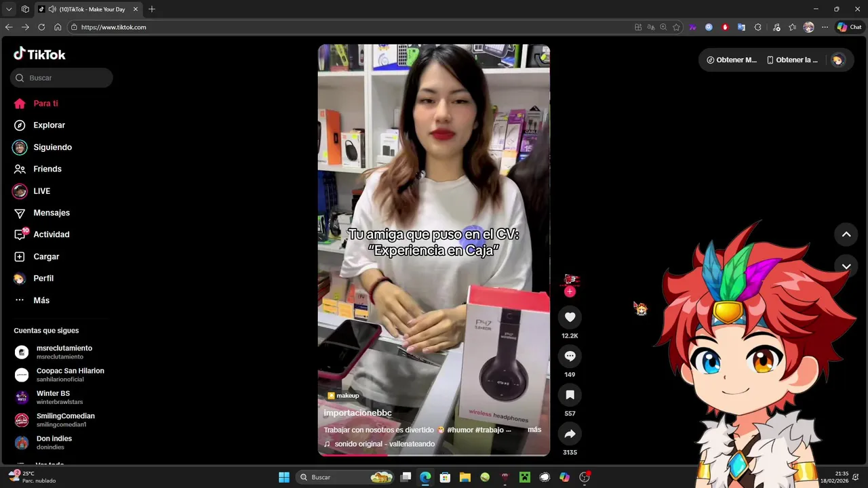Like the video with the heart icon
The width and height of the screenshot is (868, 488).
coord(570,317)
